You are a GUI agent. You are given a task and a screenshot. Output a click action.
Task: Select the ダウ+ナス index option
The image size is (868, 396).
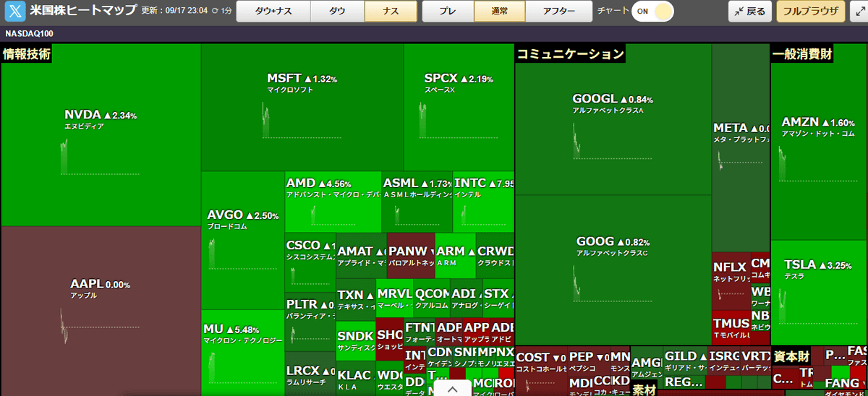[x=273, y=12]
